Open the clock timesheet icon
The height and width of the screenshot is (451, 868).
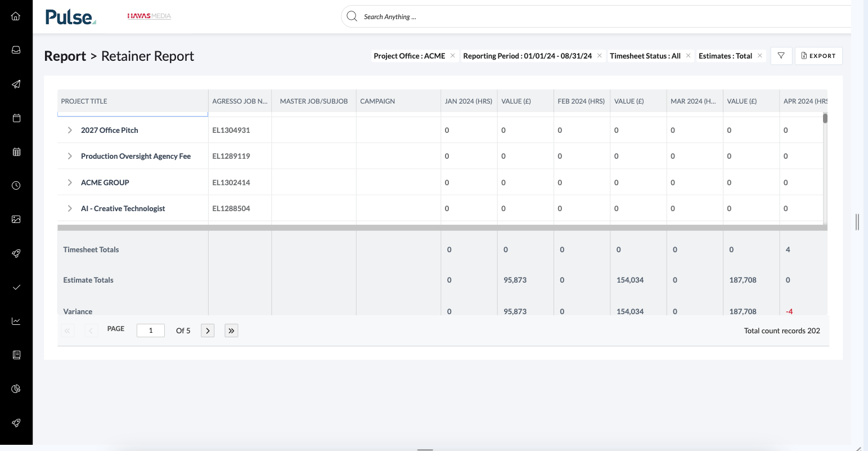click(16, 185)
